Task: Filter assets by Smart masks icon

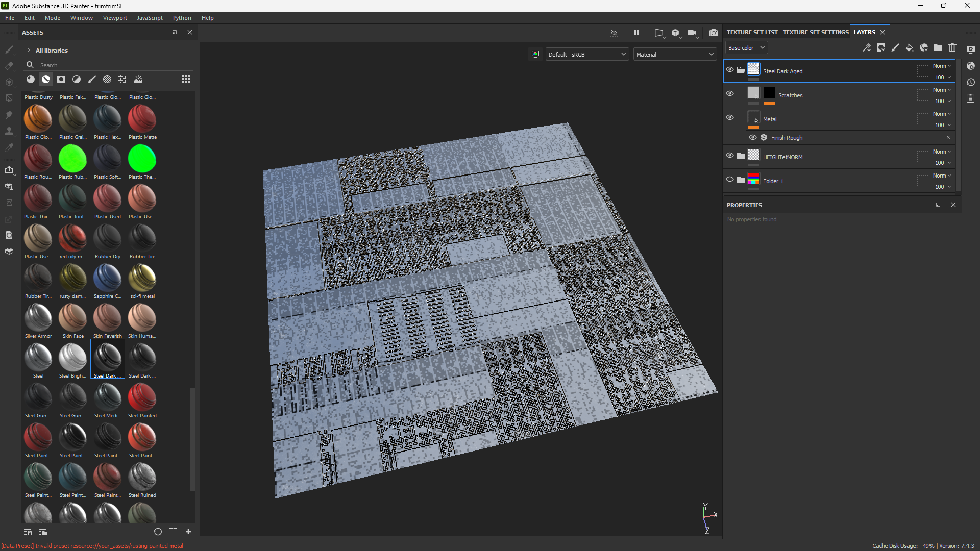Action: pyautogui.click(x=61, y=79)
